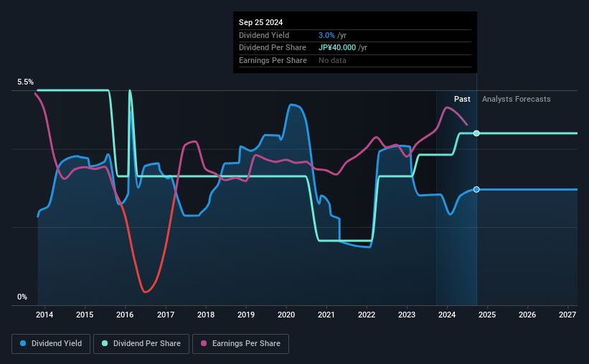Click the 2022 x-axis label
The width and height of the screenshot is (589, 364).
[x=367, y=315]
